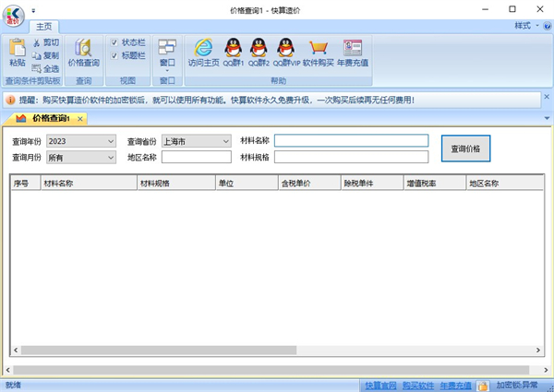Image resolution: width=554 pixels, height=392 pixels.
Task: Open the 查询年份 year dropdown
Action: (81, 141)
